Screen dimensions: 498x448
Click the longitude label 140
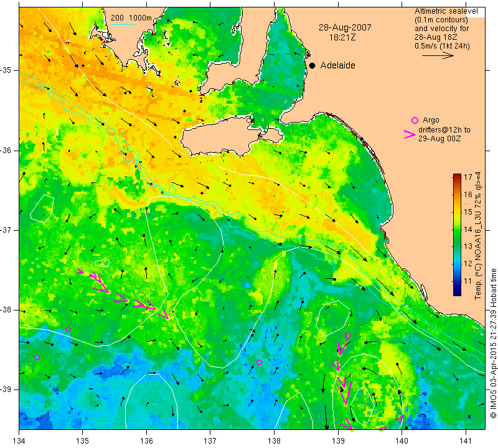pyautogui.click(x=402, y=441)
